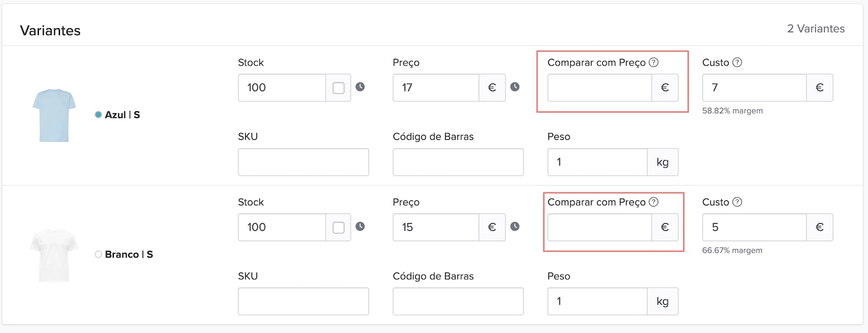The height and width of the screenshot is (333, 868).
Task: Focus the Azul SKU input field
Action: click(303, 162)
